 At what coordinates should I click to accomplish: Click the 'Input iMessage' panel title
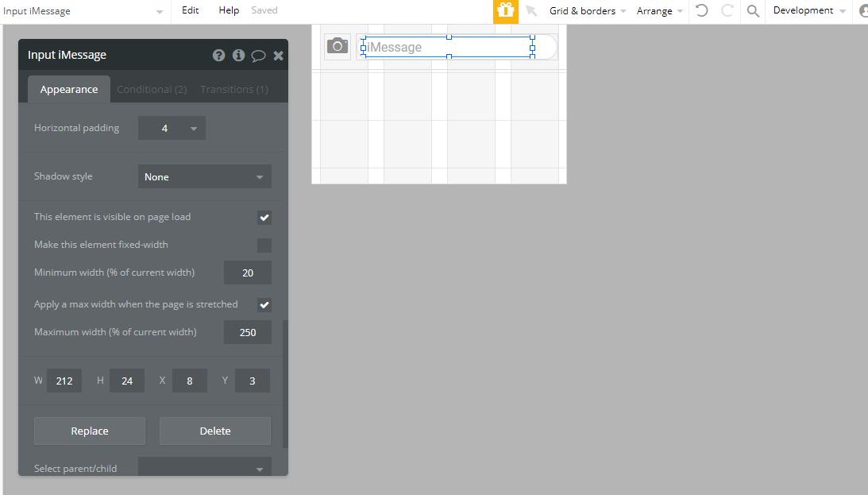[x=67, y=55]
